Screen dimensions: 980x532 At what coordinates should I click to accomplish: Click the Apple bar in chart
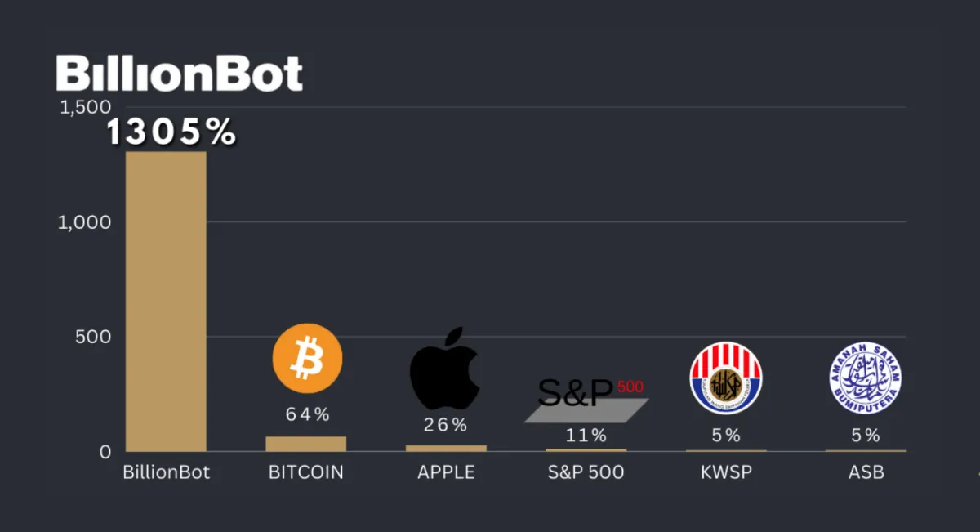tap(446, 448)
